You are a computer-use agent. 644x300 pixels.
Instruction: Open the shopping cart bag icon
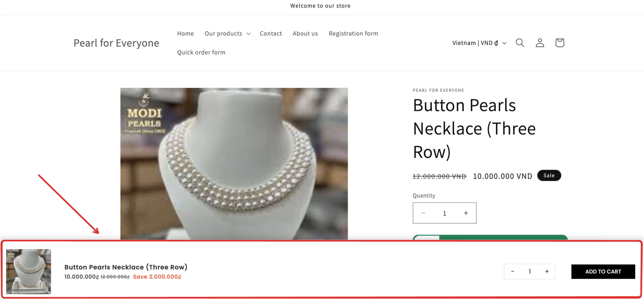point(559,43)
